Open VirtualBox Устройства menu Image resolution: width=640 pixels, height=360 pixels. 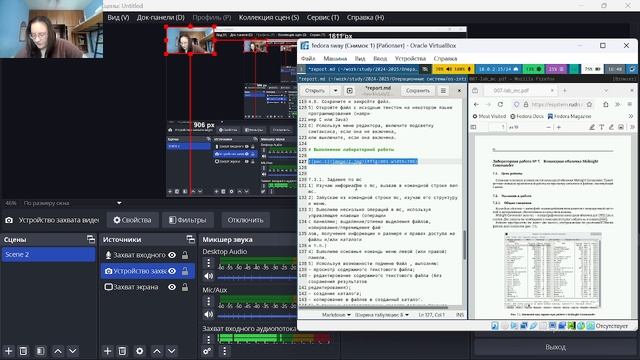410,58
